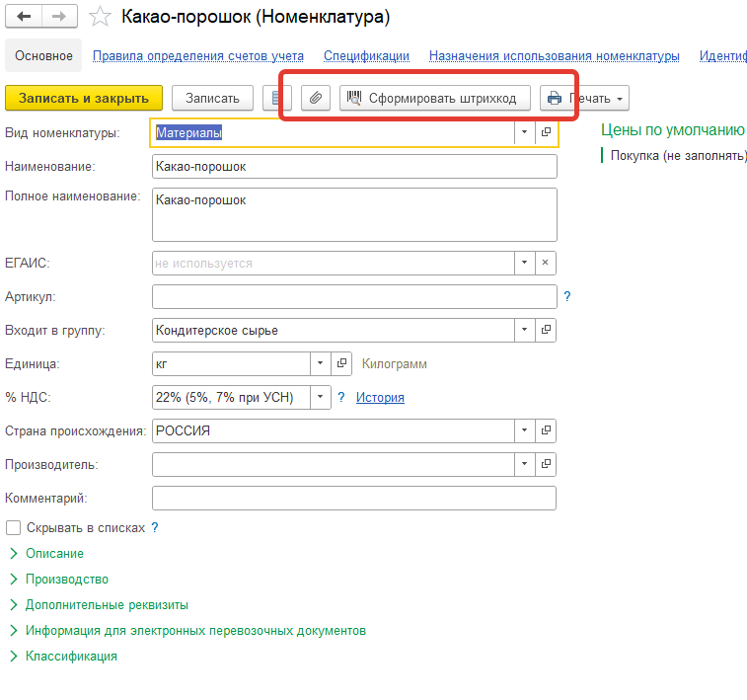Go forward with the right arrow button
Screen dimensions: 747x700
(x=59, y=17)
